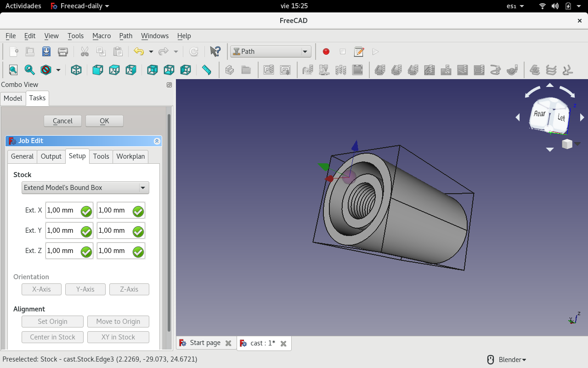Open the Blender navigation style dropdown
Screen dimensions: 588x368
507,360
